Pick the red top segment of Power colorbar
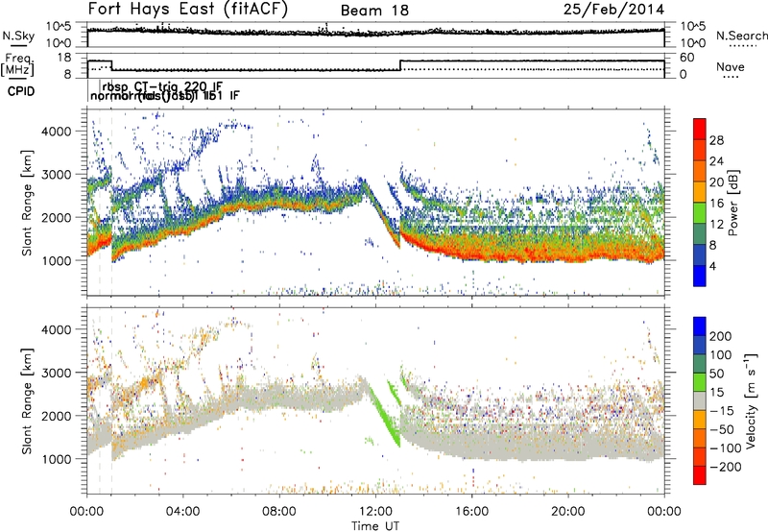The width and height of the screenshot is (768, 532). coord(700,130)
